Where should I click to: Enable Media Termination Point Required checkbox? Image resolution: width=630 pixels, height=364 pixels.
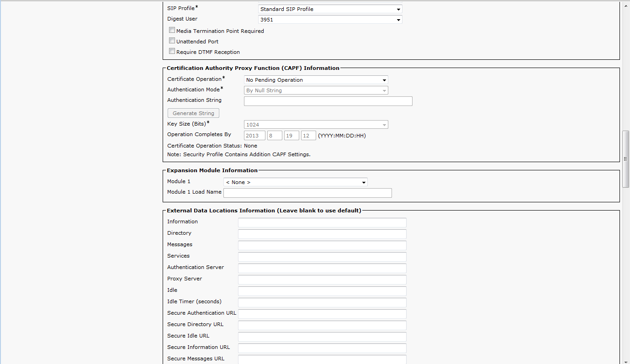coord(172,31)
